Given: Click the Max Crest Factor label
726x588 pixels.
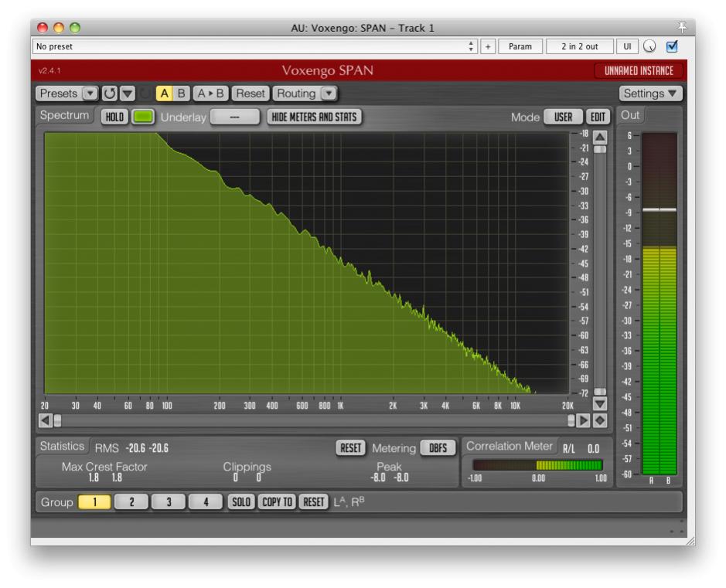Looking at the screenshot, I should (104, 467).
